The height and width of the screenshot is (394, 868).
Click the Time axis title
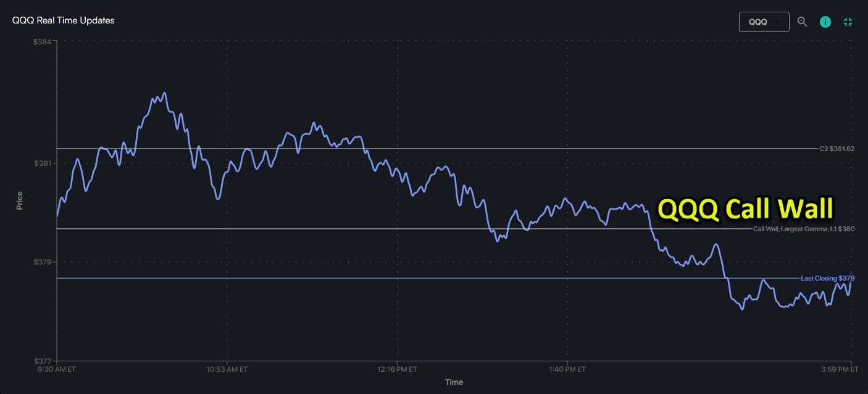454,382
